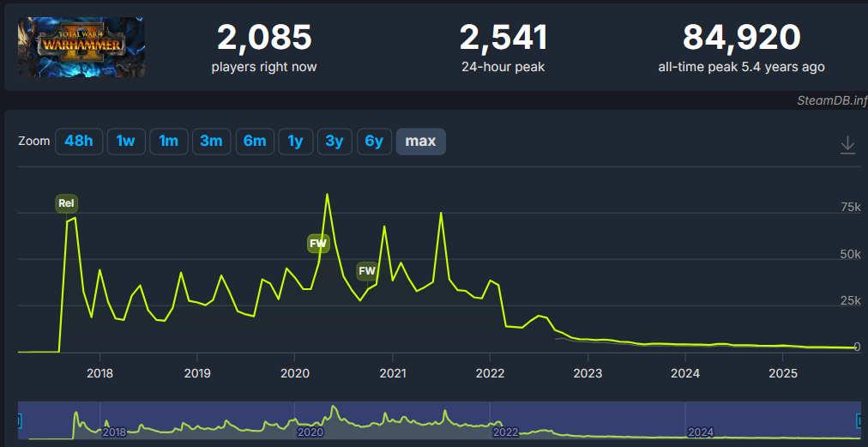Set chart zoom to 6y
This screenshot has width=868, height=447.
click(x=374, y=142)
